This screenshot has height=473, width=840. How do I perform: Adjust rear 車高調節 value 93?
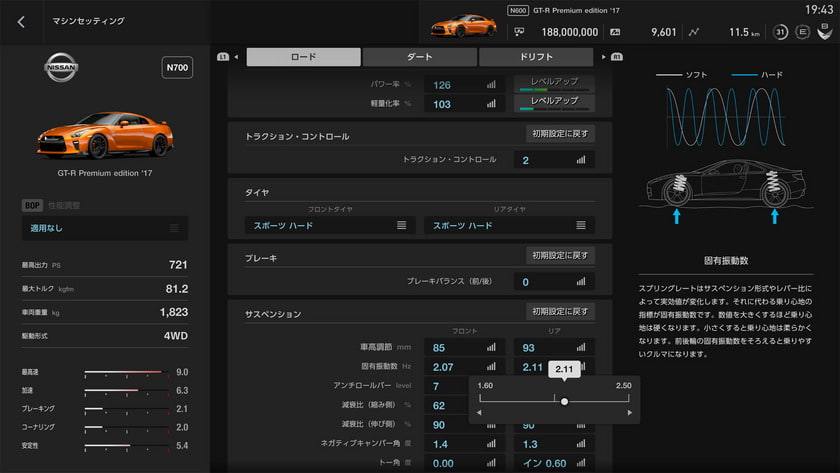tap(554, 348)
